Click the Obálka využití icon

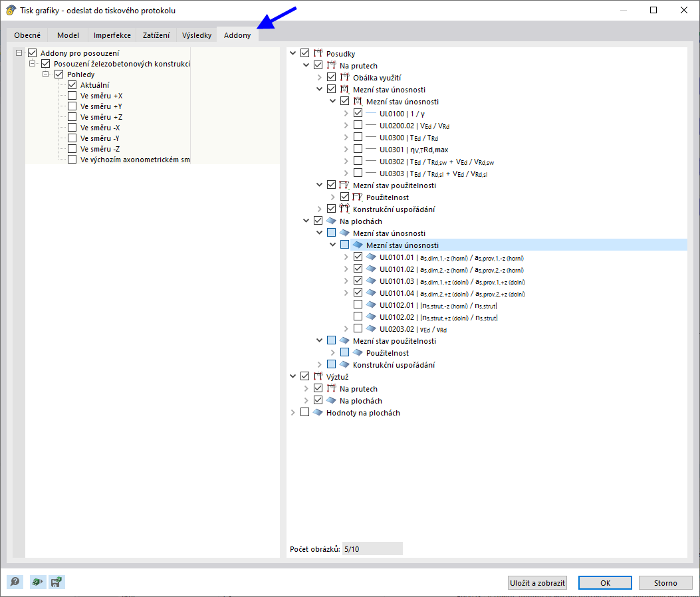coord(344,77)
